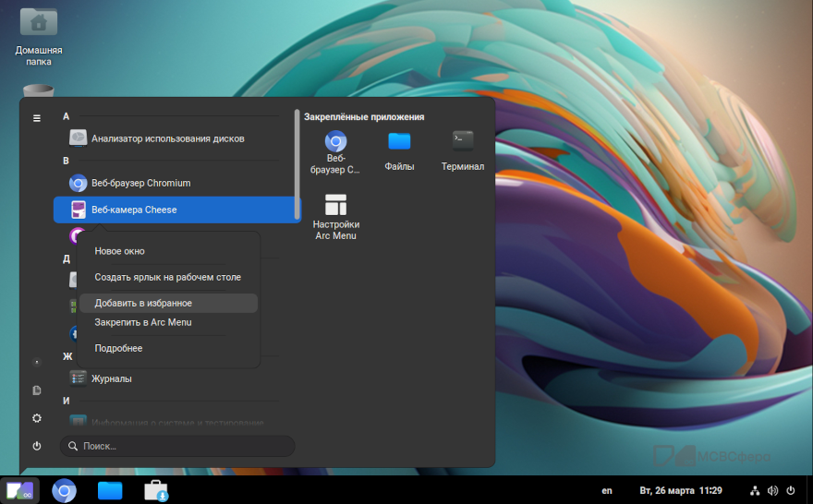
Task: Select 'Закрепить в Arc Menu' option
Action: coord(142,322)
